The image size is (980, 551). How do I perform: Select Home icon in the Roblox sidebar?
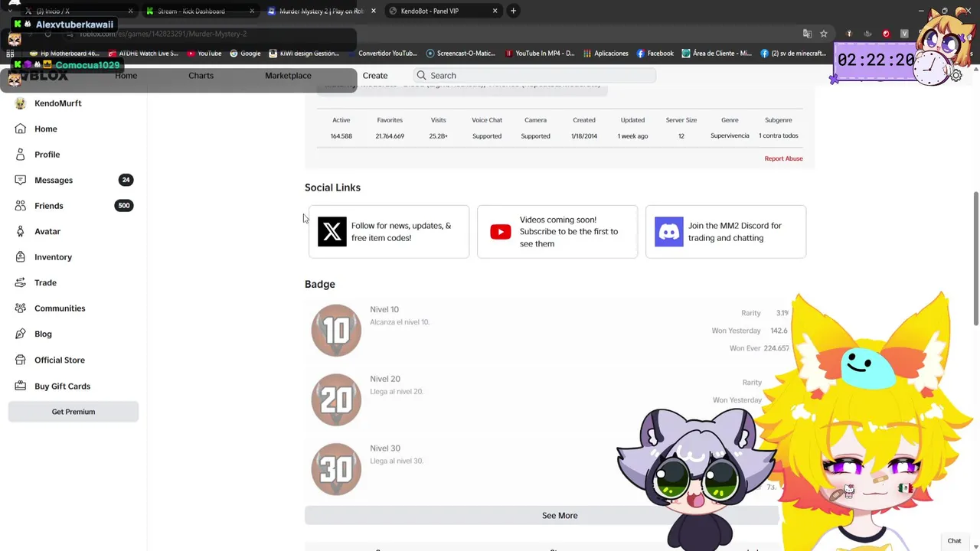point(21,129)
